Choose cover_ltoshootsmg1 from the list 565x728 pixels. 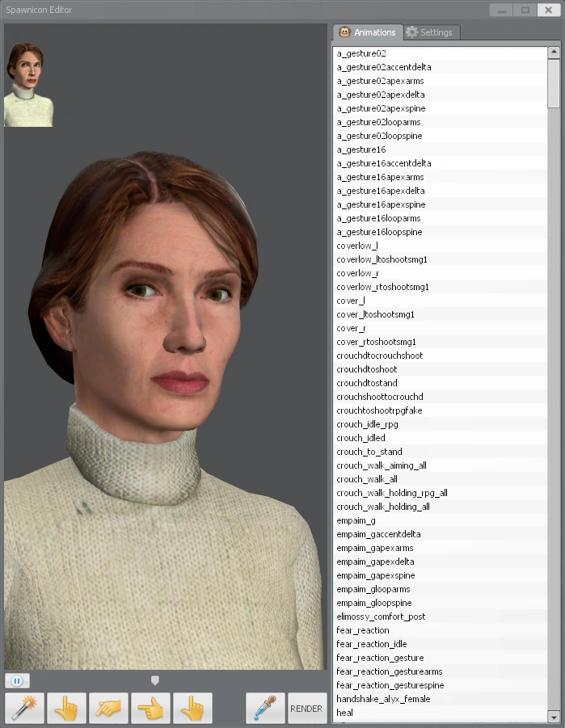coord(440,314)
